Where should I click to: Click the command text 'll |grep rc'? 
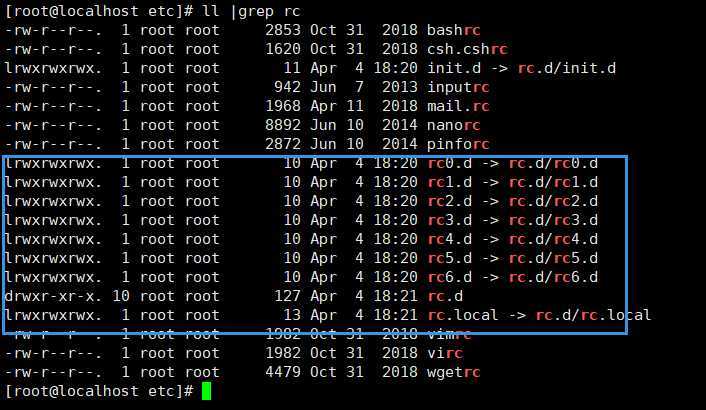coord(252,11)
